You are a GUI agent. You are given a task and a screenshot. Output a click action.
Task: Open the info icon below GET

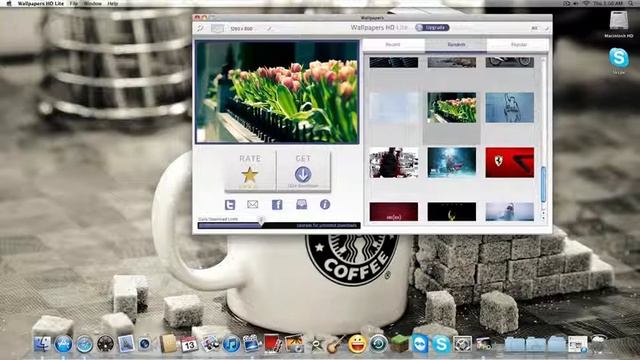pos(325,204)
